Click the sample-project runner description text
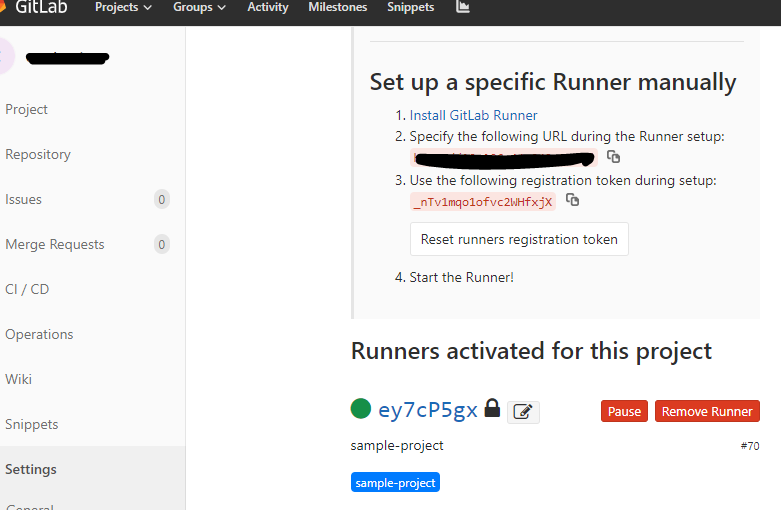The height and width of the screenshot is (510, 781). click(397, 445)
